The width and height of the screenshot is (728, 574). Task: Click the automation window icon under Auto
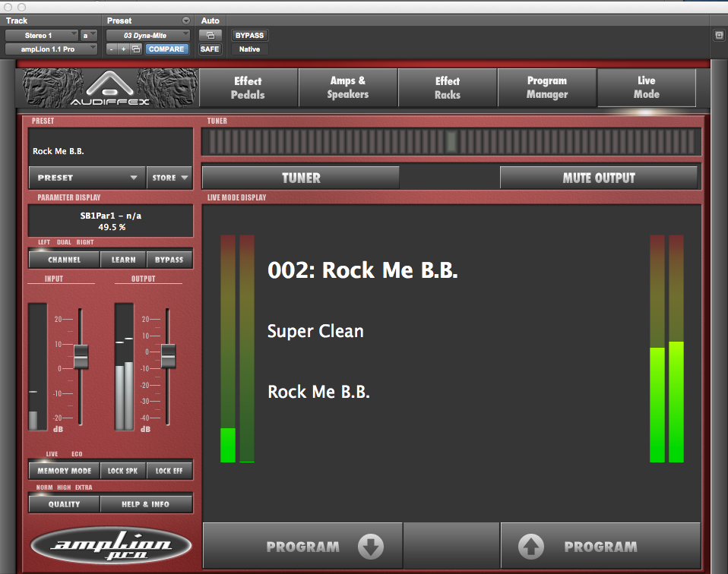coord(210,35)
